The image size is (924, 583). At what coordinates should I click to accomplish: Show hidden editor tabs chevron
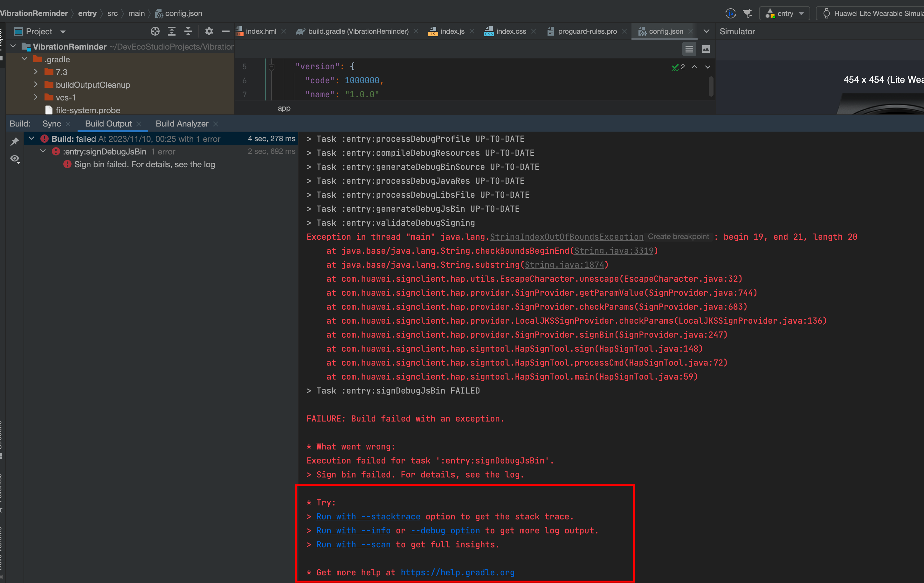[706, 31]
